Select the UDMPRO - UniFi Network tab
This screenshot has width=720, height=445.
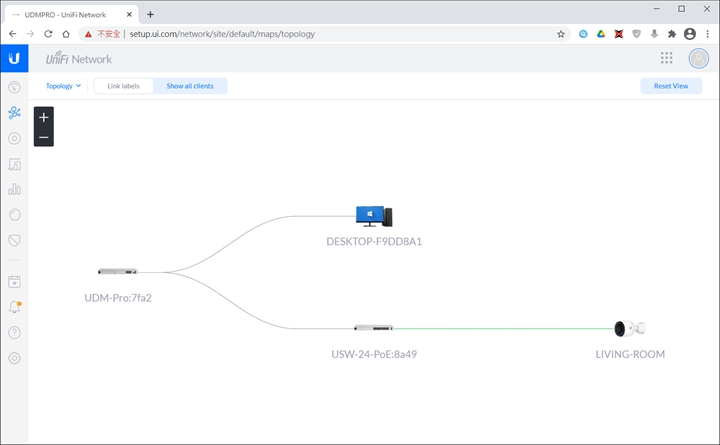[x=70, y=14]
